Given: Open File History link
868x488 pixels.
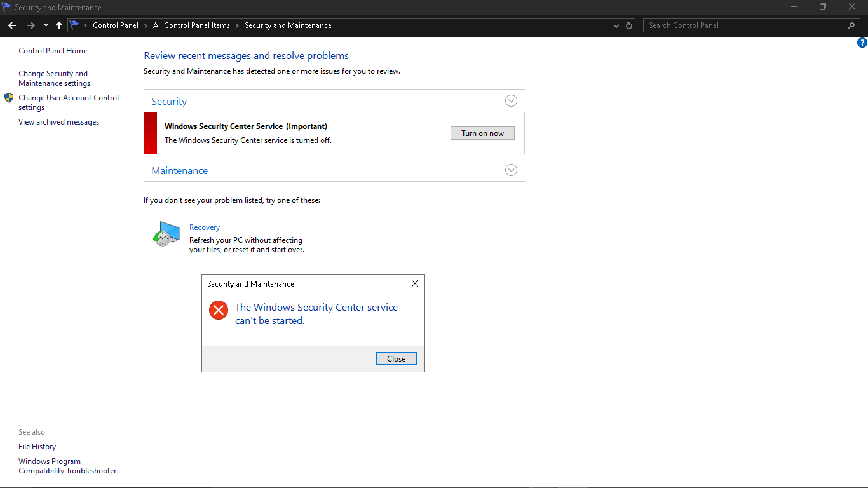Looking at the screenshot, I should 37,447.
